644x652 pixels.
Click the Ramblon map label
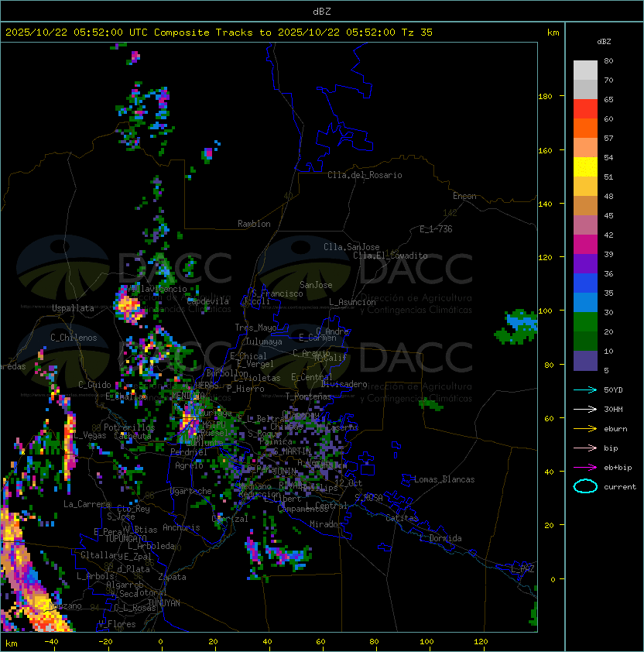[254, 224]
